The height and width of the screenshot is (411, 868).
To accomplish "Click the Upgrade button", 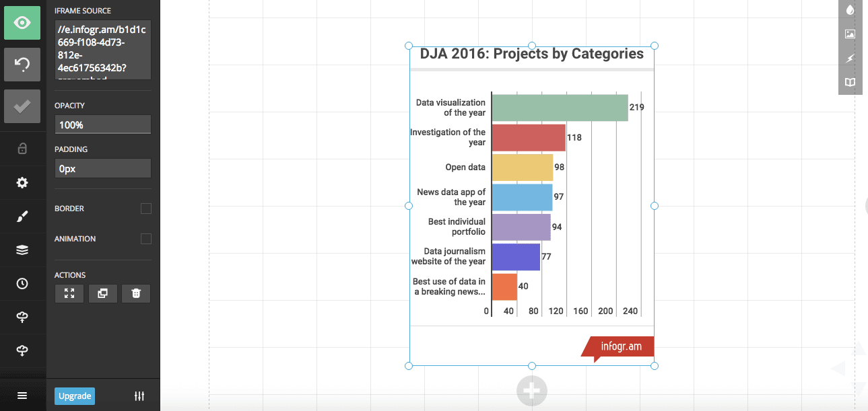I will [75, 396].
